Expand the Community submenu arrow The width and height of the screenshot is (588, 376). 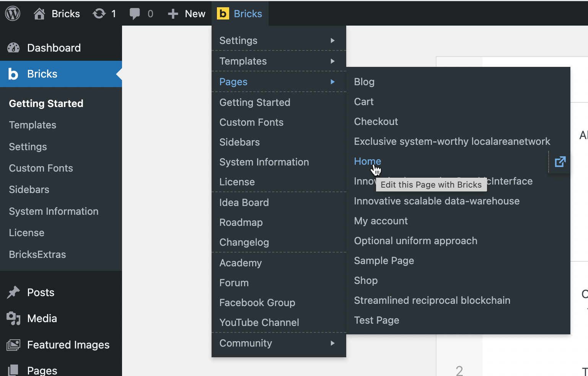tap(332, 343)
